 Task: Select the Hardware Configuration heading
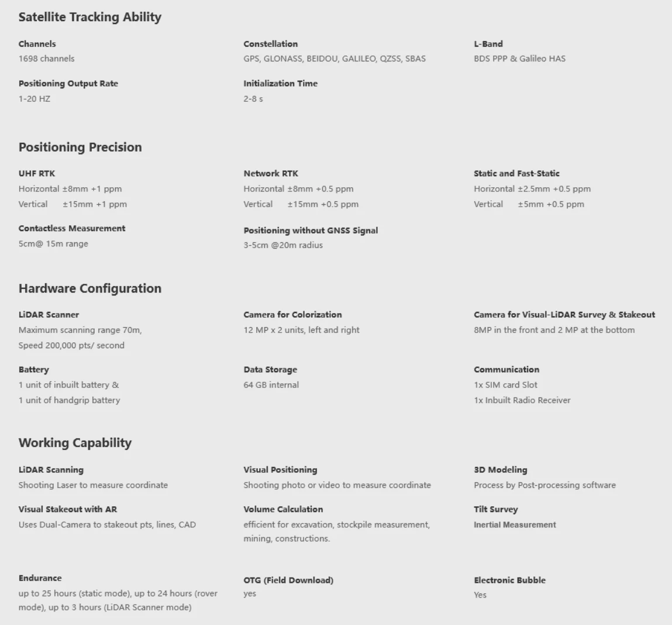(x=89, y=289)
